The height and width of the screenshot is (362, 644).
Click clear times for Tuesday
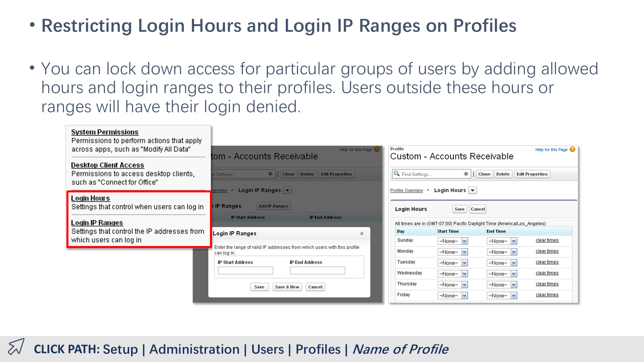coord(547,262)
